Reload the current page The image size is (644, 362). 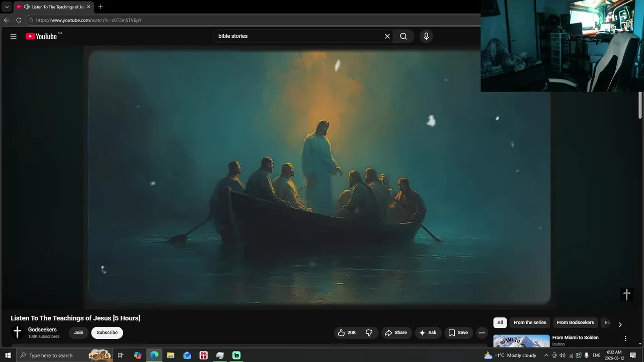(x=19, y=20)
